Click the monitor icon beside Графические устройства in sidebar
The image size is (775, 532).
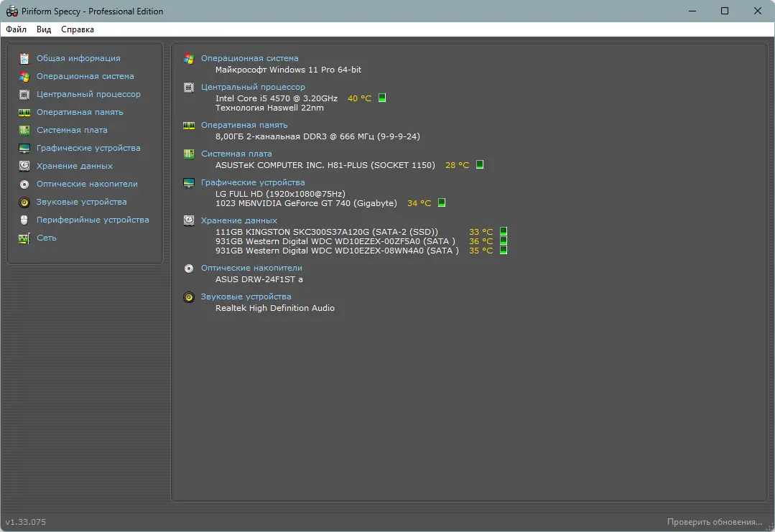[24, 148]
